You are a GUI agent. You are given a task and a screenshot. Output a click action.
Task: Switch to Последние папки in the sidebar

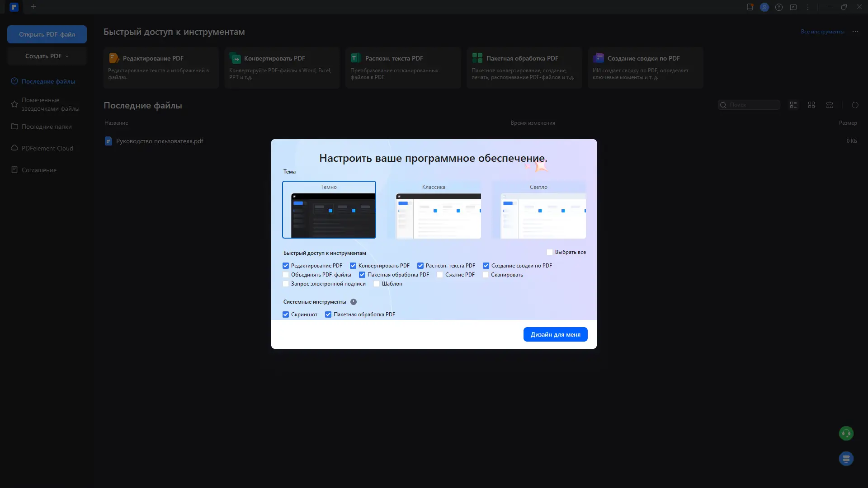tap(47, 127)
